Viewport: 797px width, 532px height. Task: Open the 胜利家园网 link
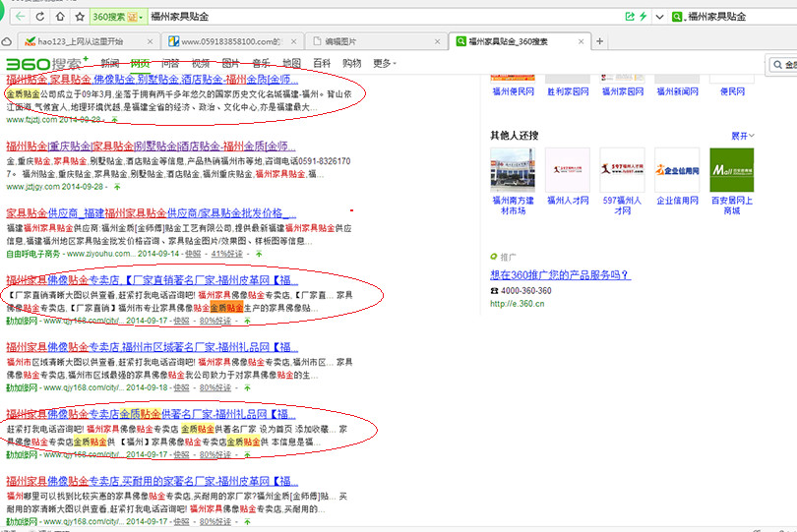coord(568,91)
